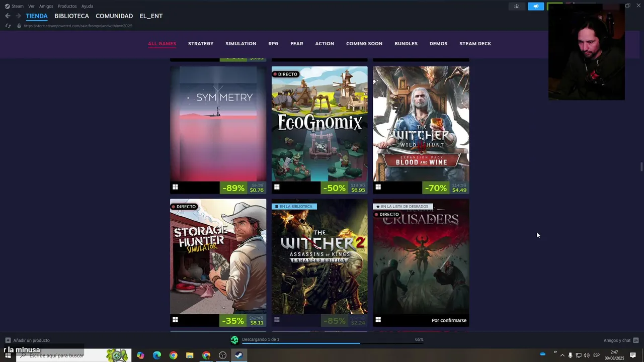Select the ACTION sale tab
The image size is (644, 362).
pos(325,44)
